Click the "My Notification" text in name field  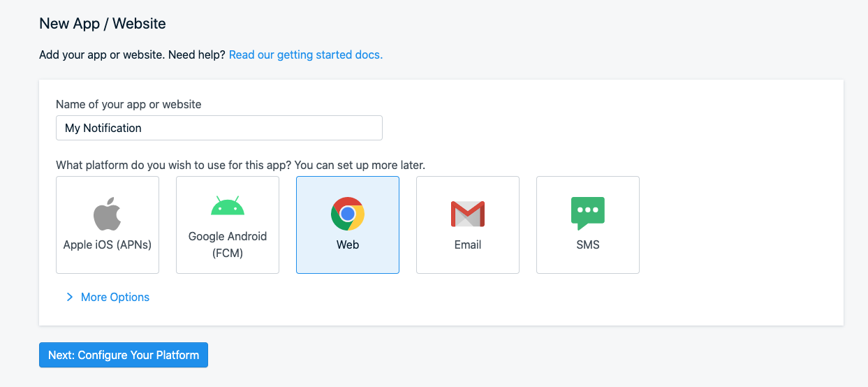(x=103, y=128)
